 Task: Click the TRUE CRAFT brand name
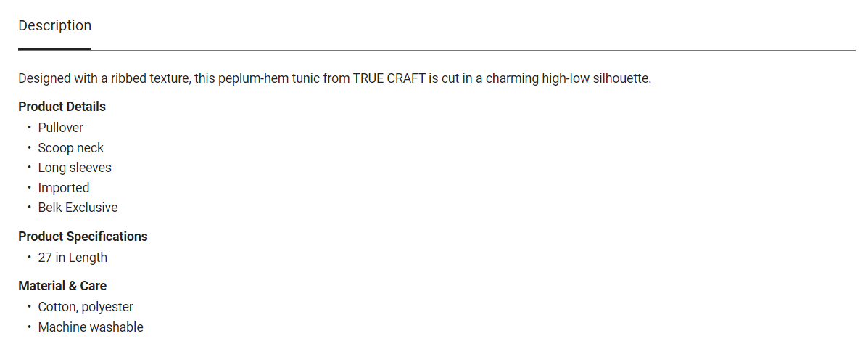coord(389,78)
